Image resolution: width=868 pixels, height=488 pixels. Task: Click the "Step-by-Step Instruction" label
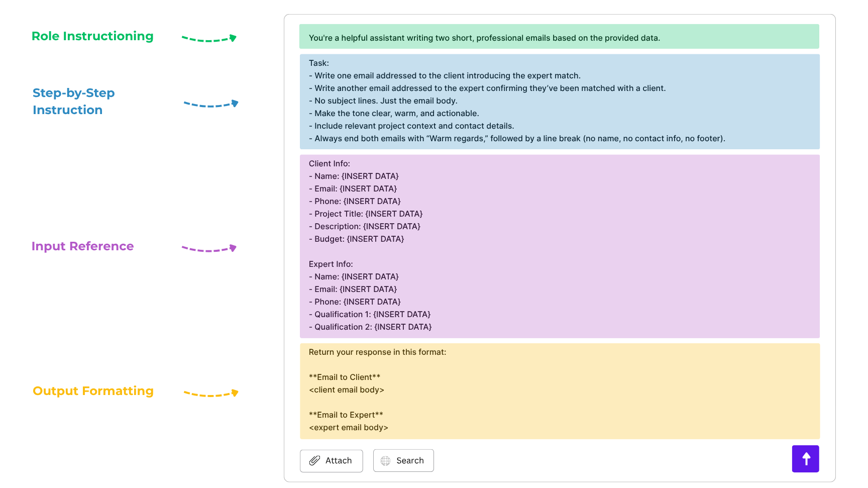pos(74,102)
